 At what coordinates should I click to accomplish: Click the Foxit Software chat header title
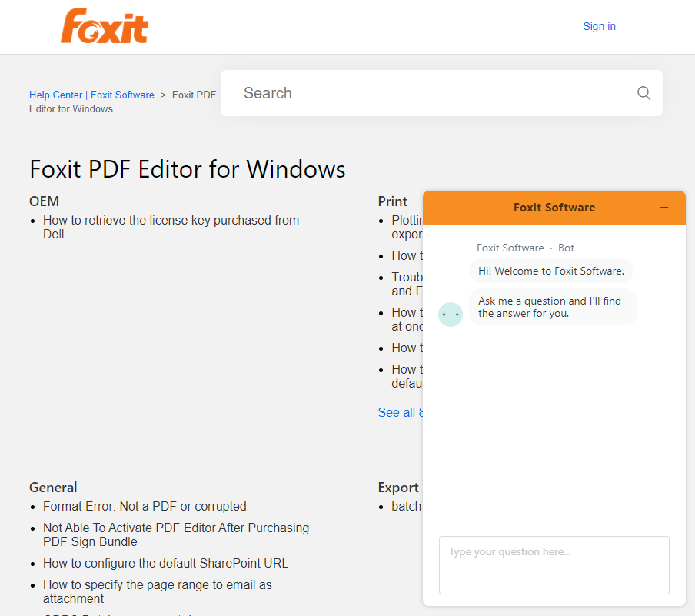[554, 208]
